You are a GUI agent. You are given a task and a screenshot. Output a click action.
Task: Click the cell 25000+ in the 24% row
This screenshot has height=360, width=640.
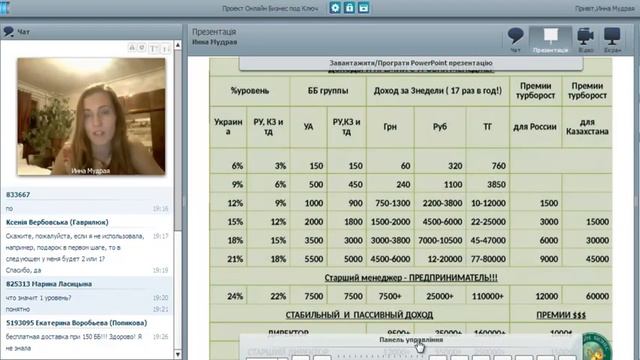(x=440, y=296)
